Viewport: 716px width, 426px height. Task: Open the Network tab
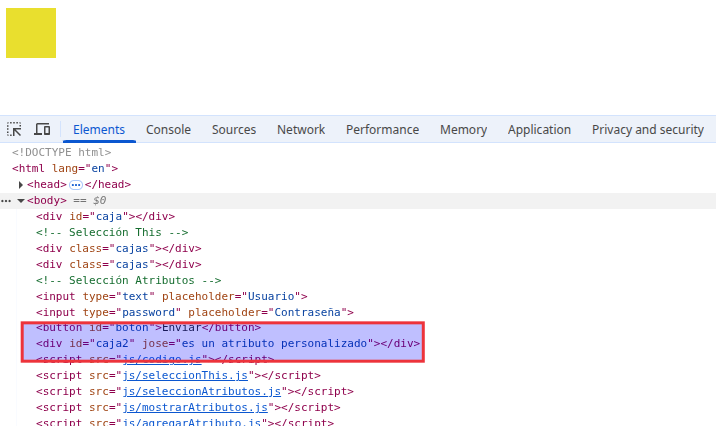pyautogui.click(x=301, y=130)
